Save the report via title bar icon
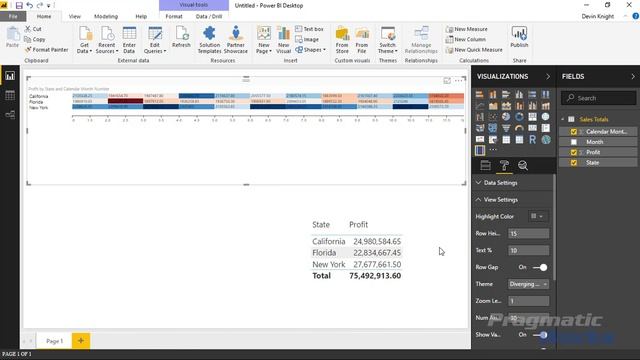Image resolution: width=640 pixels, height=360 pixels. click(x=19, y=5)
